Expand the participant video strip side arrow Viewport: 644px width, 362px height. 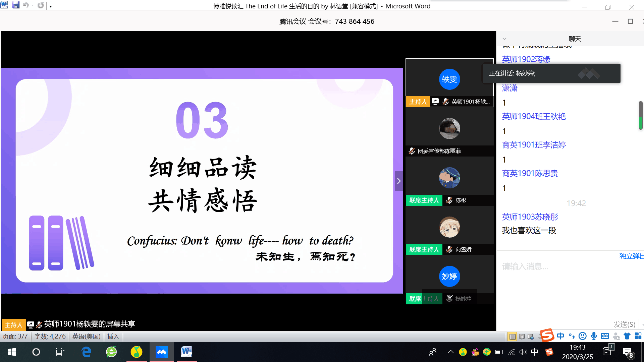click(399, 181)
